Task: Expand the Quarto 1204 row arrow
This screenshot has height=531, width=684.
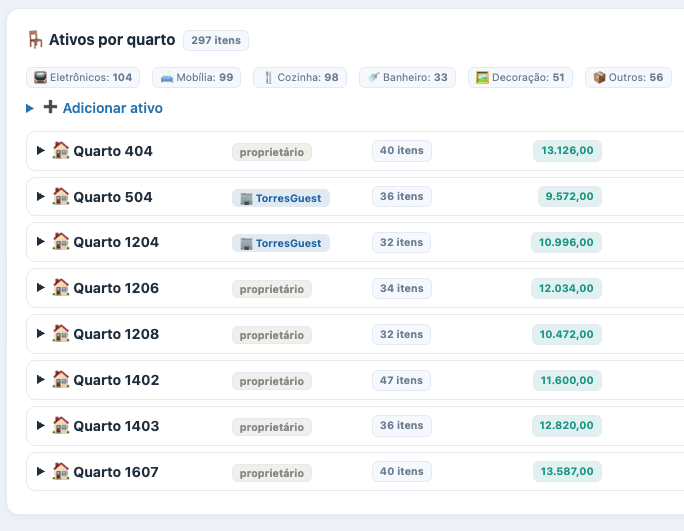Action: coord(41,241)
